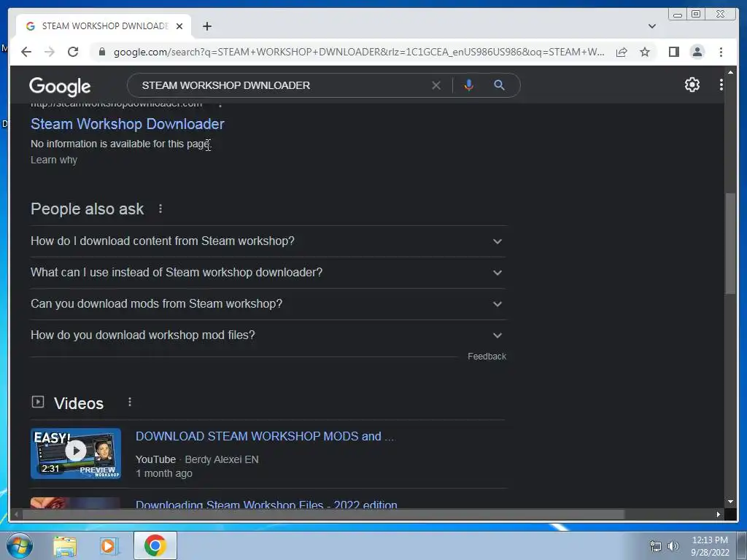Open Google apps menu dots
This screenshot has height=560, width=747.
(x=721, y=85)
